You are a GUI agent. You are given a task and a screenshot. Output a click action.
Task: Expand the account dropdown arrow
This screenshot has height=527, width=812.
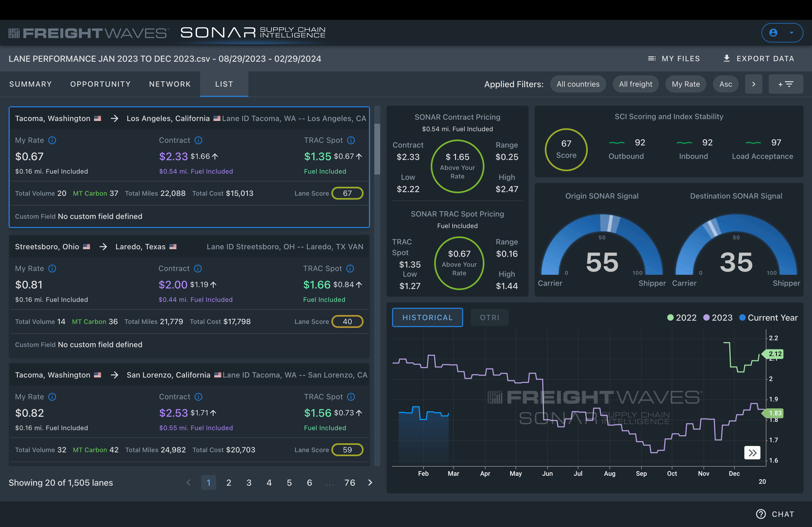[x=792, y=33]
